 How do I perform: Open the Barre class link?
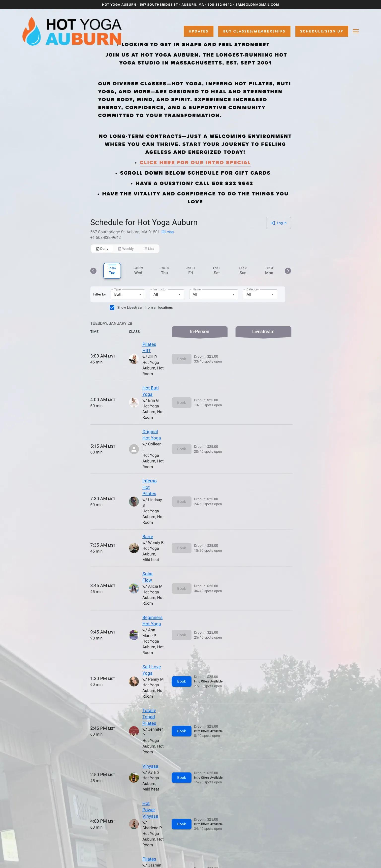[148, 537]
